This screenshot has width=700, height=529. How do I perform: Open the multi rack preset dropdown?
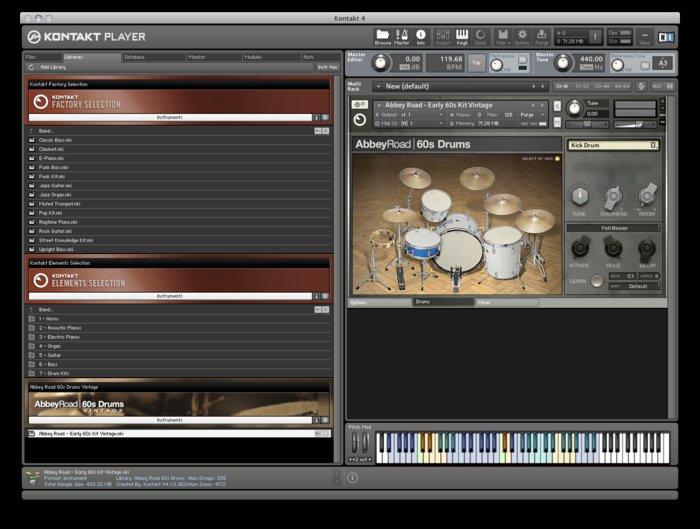pyautogui.click(x=379, y=86)
